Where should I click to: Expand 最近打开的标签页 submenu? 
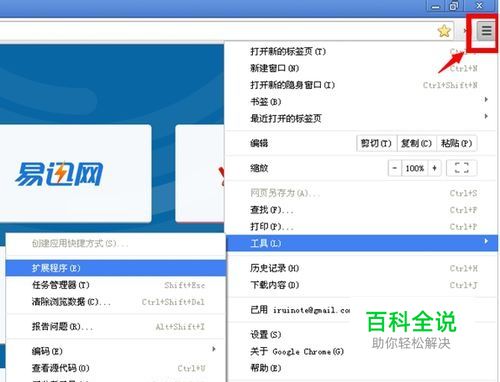tap(362, 118)
